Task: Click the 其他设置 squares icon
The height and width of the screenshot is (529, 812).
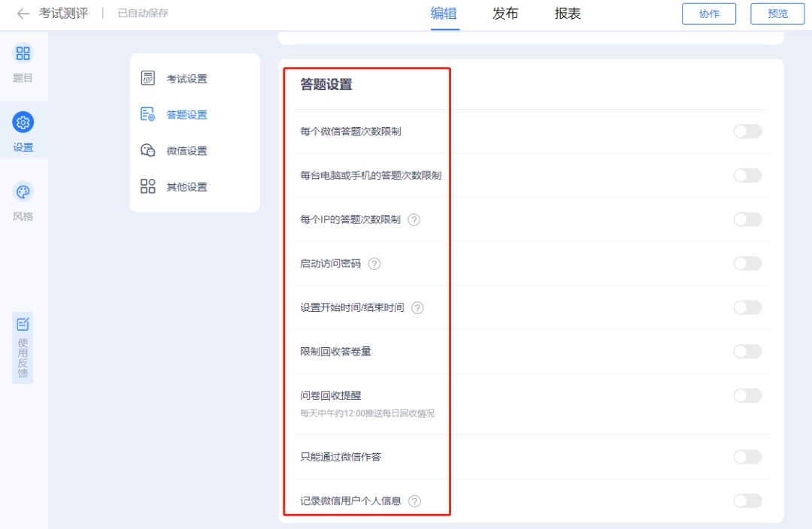Action: (147, 186)
